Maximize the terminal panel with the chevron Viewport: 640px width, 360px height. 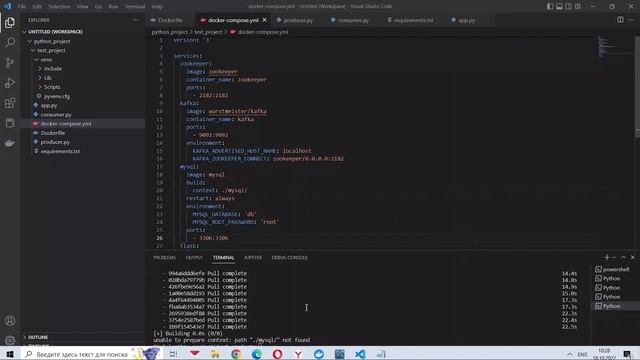coord(623,257)
